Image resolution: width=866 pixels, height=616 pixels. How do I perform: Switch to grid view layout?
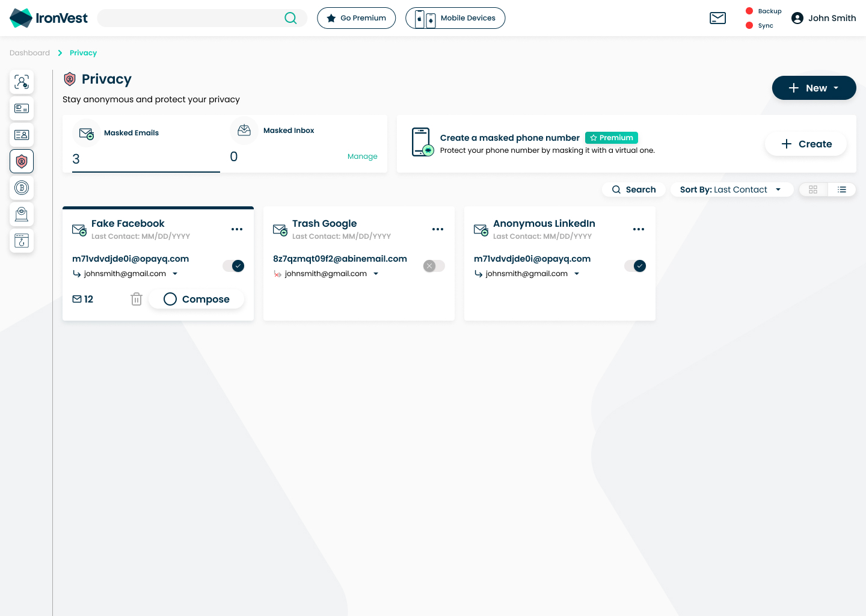[x=813, y=189]
